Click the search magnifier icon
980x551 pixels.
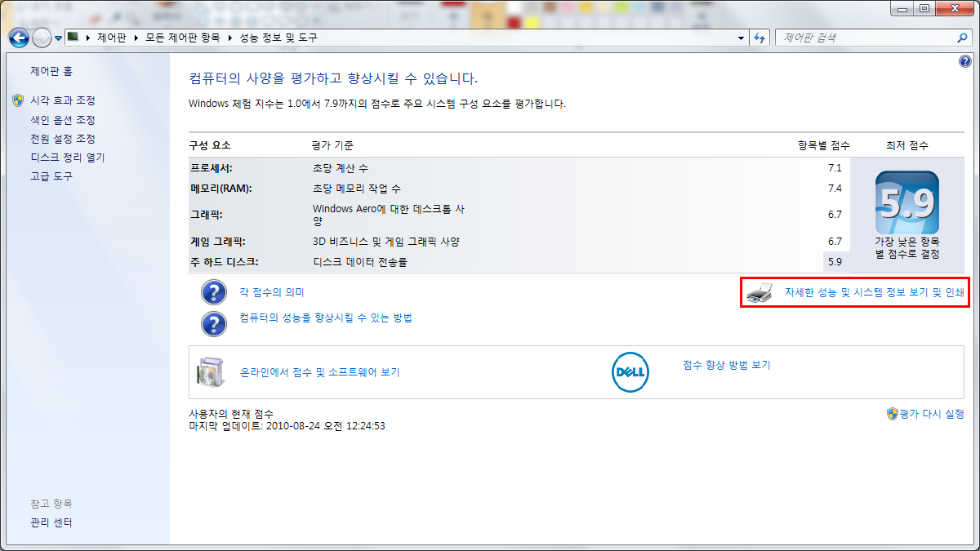964,38
